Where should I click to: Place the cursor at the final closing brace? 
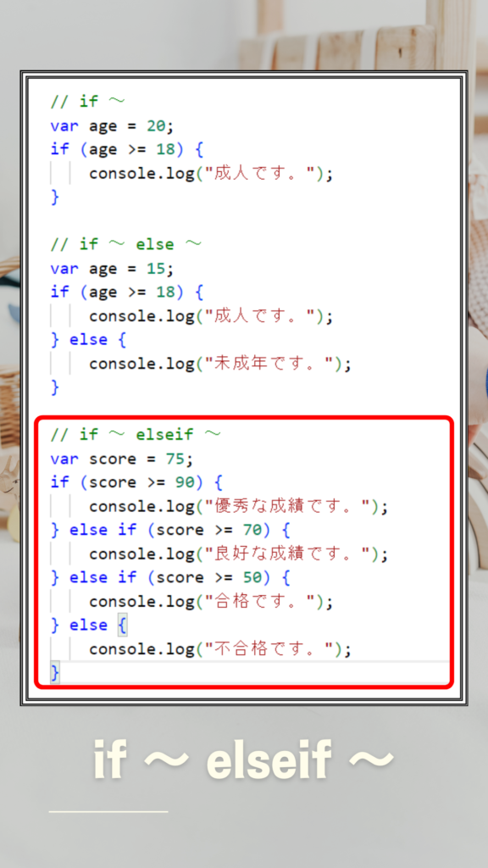55,673
